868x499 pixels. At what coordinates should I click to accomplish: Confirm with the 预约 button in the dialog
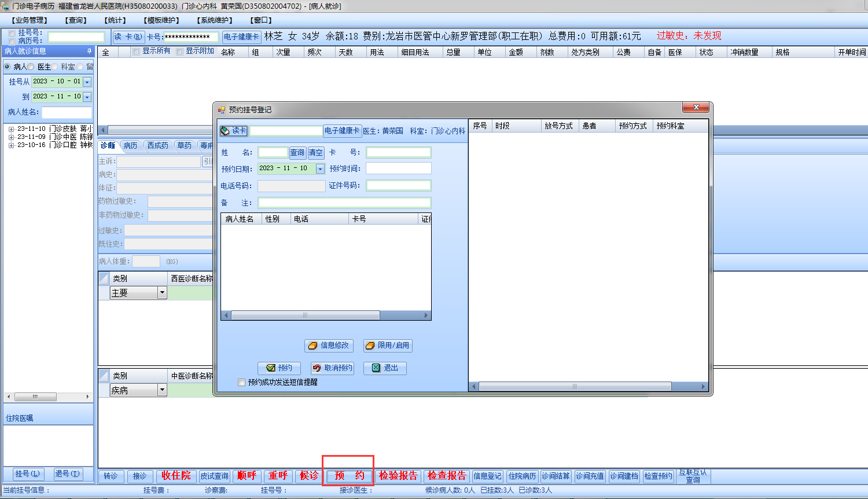[279, 368]
